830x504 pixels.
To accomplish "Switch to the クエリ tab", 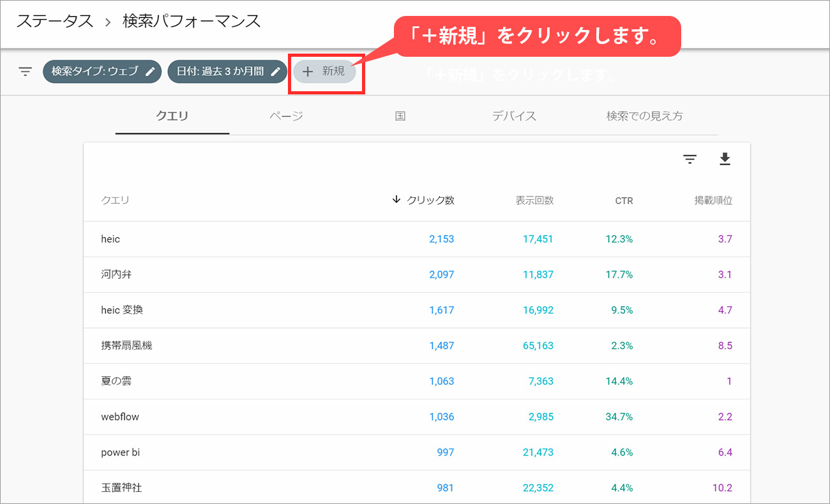I will [x=172, y=116].
